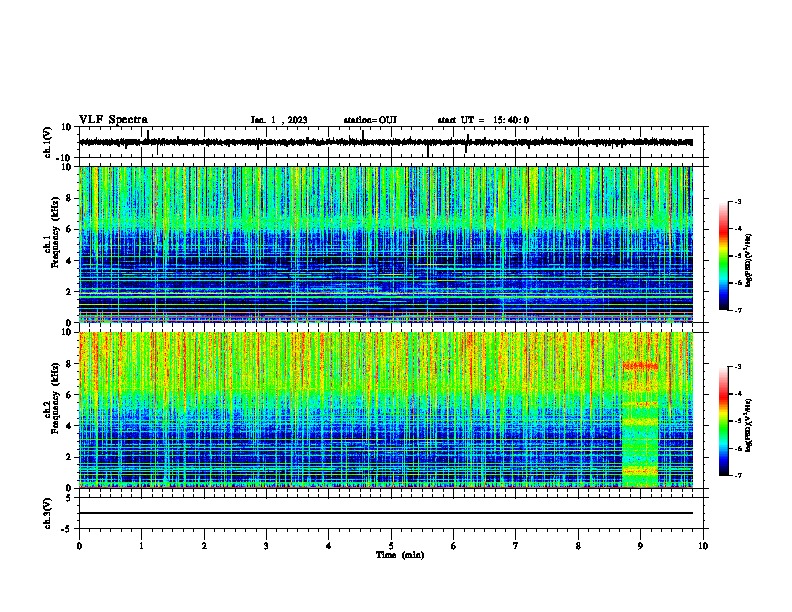
Task: Click the "-7" label on the ch.2 color bar
Action: point(737,475)
